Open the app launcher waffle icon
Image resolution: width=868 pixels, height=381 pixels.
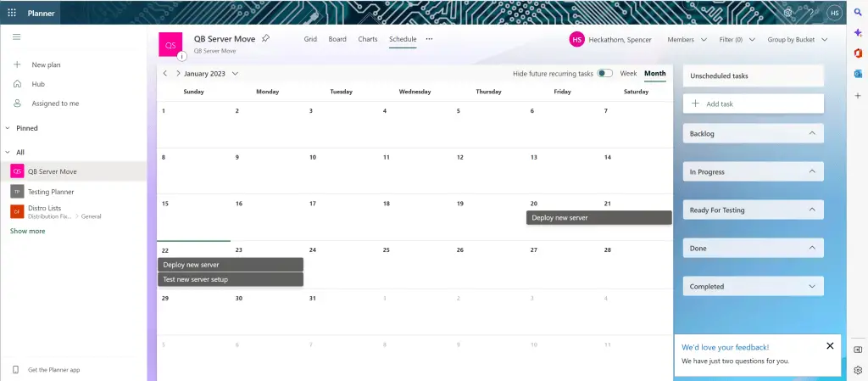(12, 12)
